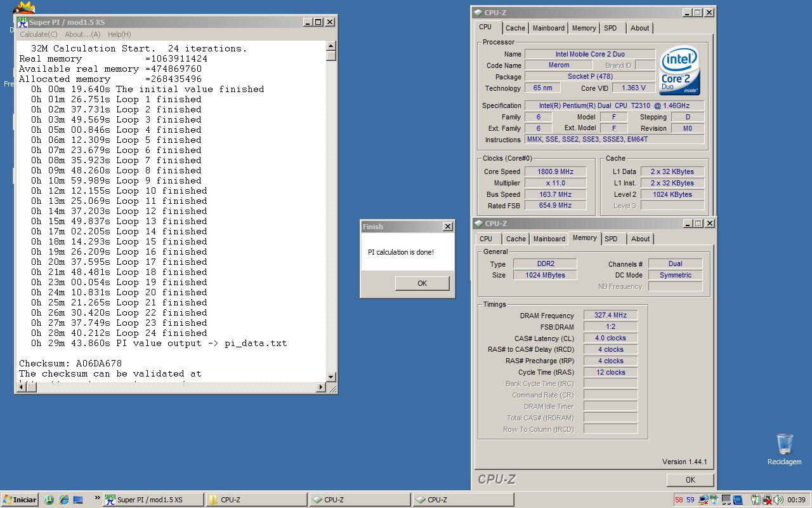Click the Rated FSB value 654.9 MHz
812x508 pixels.
point(556,206)
